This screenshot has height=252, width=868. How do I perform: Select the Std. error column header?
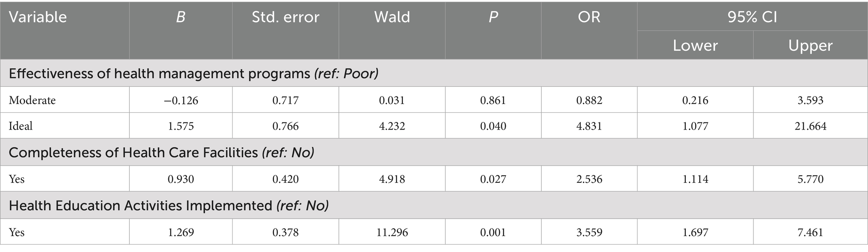coord(285,17)
